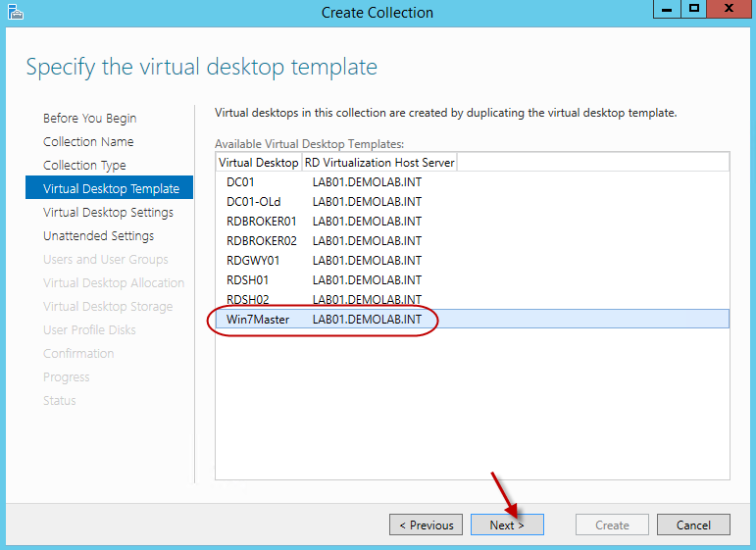Click the wizard icon in title bar

(x=14, y=13)
